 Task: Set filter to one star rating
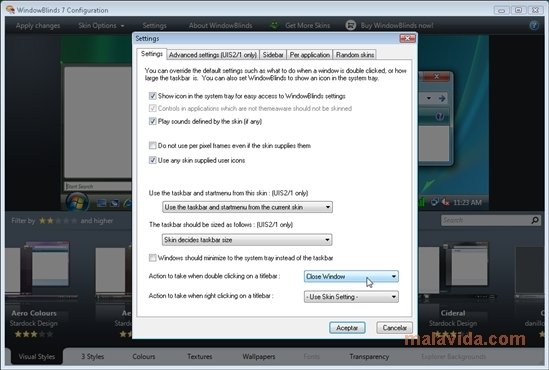(42, 221)
